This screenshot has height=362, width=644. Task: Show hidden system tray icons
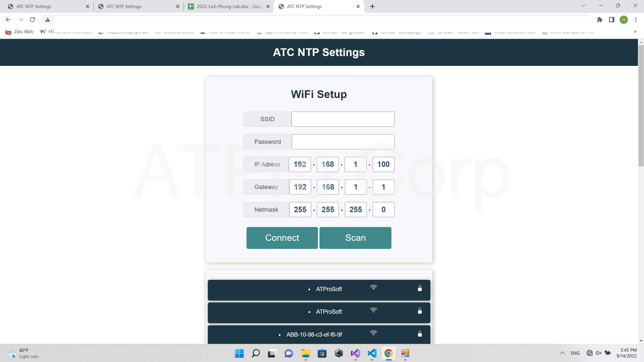[562, 353]
